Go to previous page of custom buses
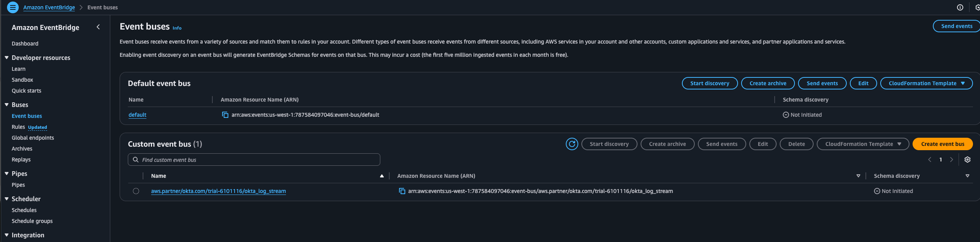 [930, 160]
